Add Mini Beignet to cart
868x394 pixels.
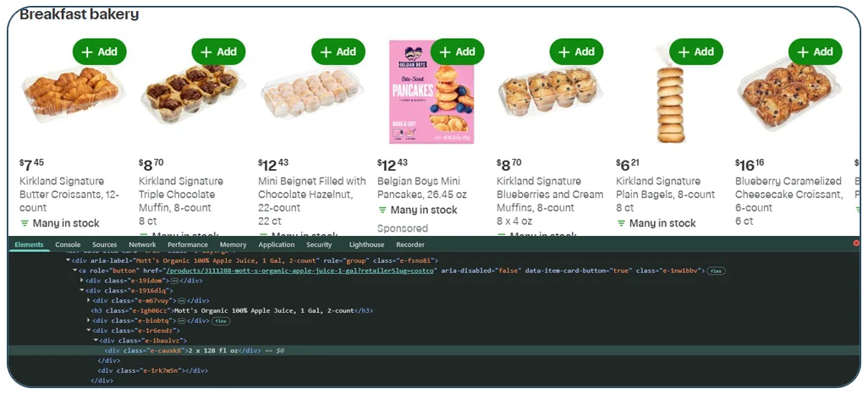pos(338,52)
